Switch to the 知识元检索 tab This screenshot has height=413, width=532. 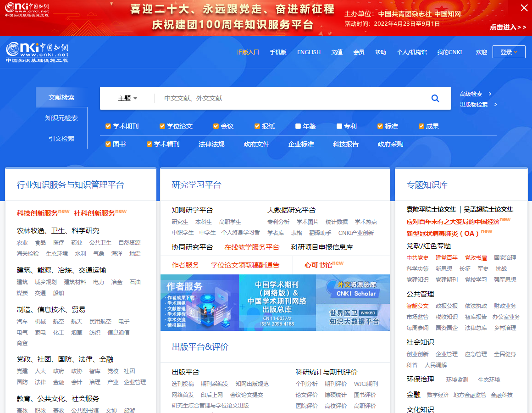coord(61,118)
